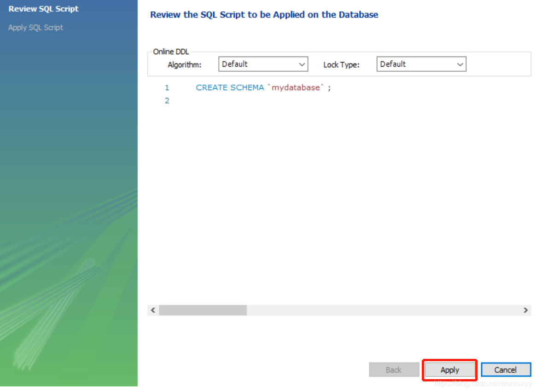Image resolution: width=536 pixels, height=392 pixels.
Task: Select the Review SQL Script step
Action: 43,9
